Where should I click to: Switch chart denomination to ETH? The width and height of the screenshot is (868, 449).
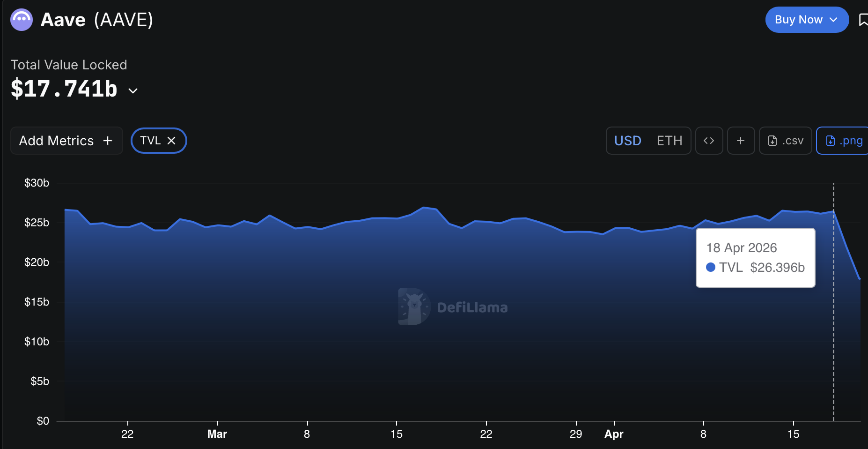pyautogui.click(x=669, y=141)
